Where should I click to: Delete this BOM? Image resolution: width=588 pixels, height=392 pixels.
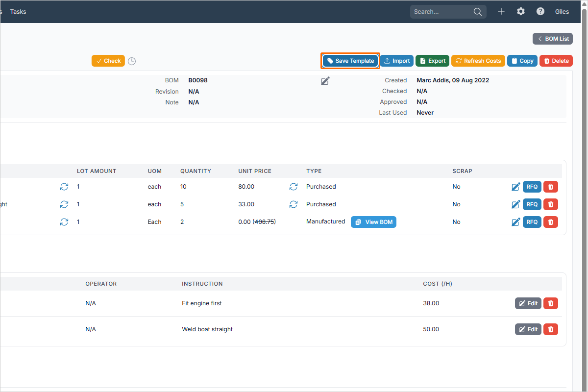tap(556, 61)
